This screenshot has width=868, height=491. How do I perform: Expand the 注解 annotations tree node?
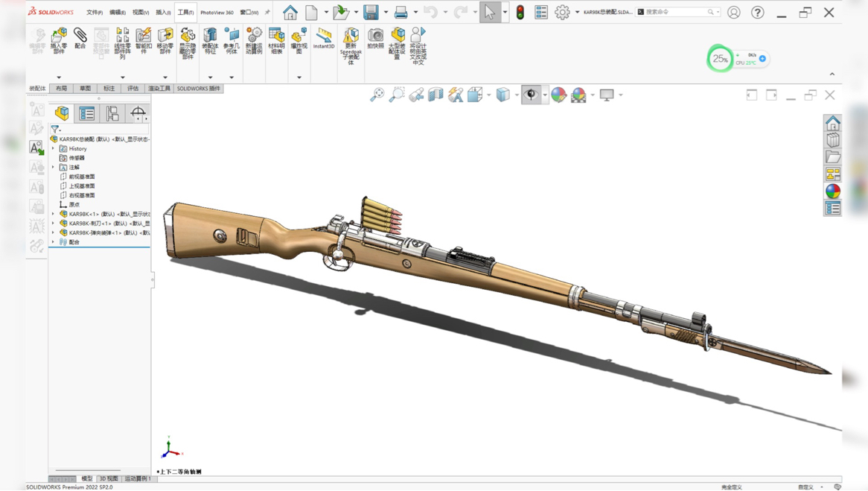(54, 167)
